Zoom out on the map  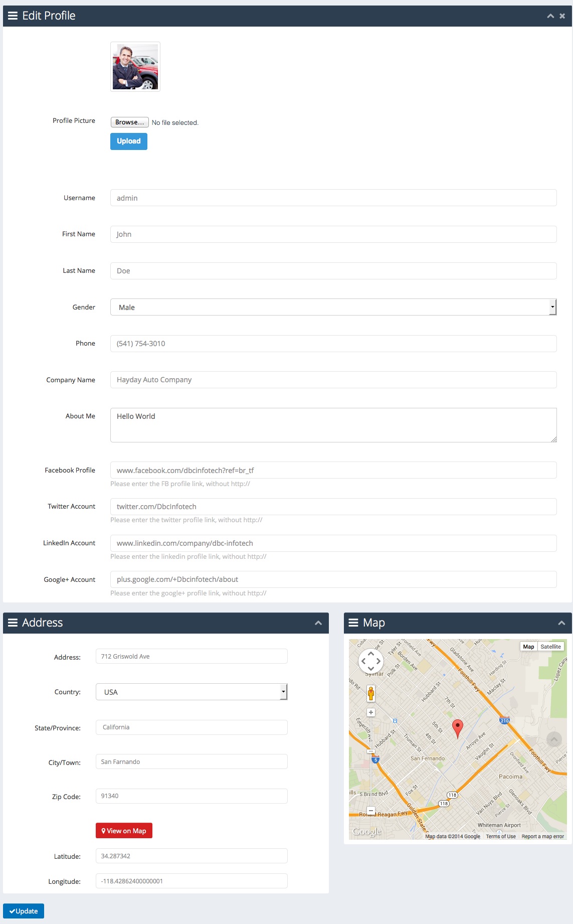[x=371, y=810]
